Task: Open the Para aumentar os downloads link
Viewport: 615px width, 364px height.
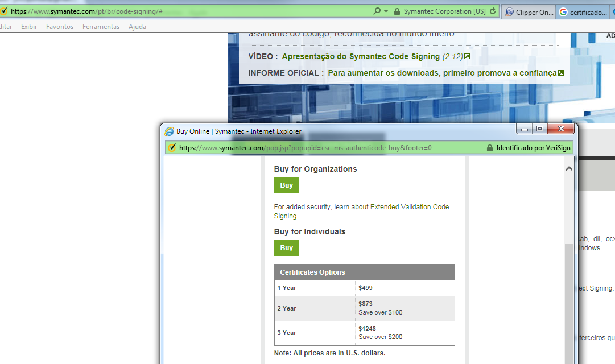Action: (442, 73)
